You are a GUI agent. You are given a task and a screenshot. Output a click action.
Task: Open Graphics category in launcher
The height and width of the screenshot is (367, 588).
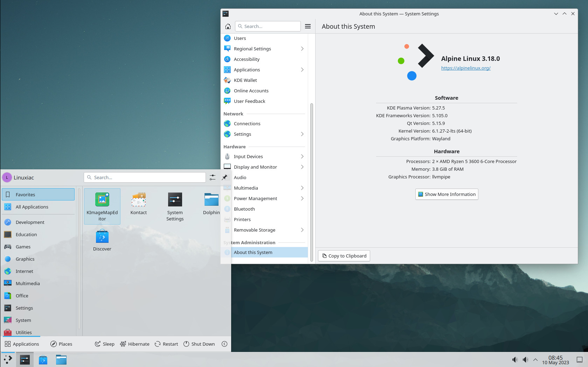coord(38,259)
